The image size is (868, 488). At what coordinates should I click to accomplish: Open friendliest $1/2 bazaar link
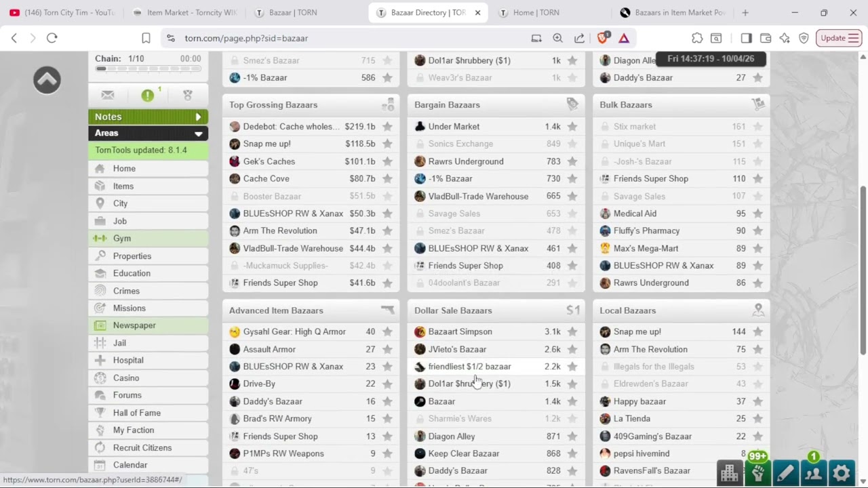pos(469,367)
